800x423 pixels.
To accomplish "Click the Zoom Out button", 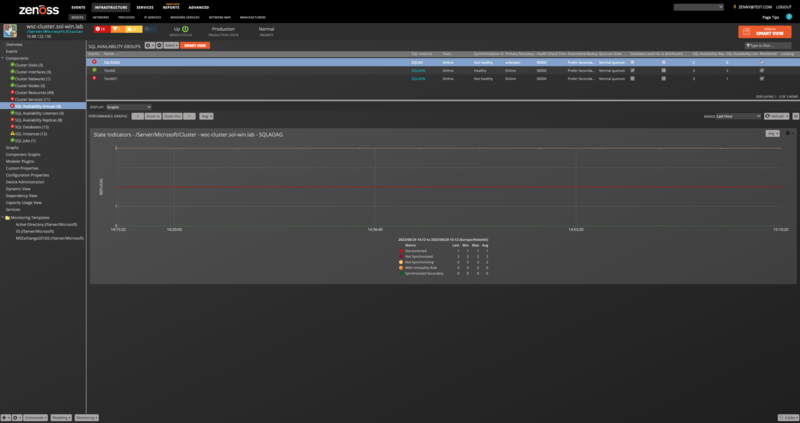I will (172, 116).
